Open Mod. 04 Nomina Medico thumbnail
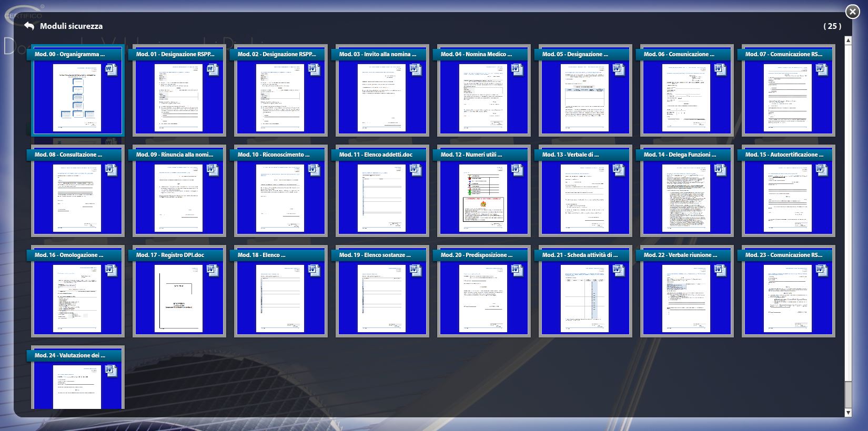 pos(483,98)
